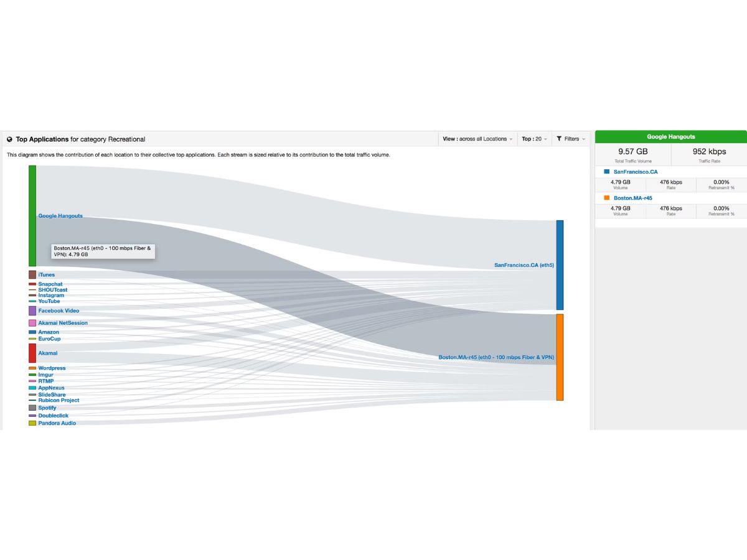Select the Snapchat application label
Viewport: 747px width, 560px height.
tap(50, 284)
